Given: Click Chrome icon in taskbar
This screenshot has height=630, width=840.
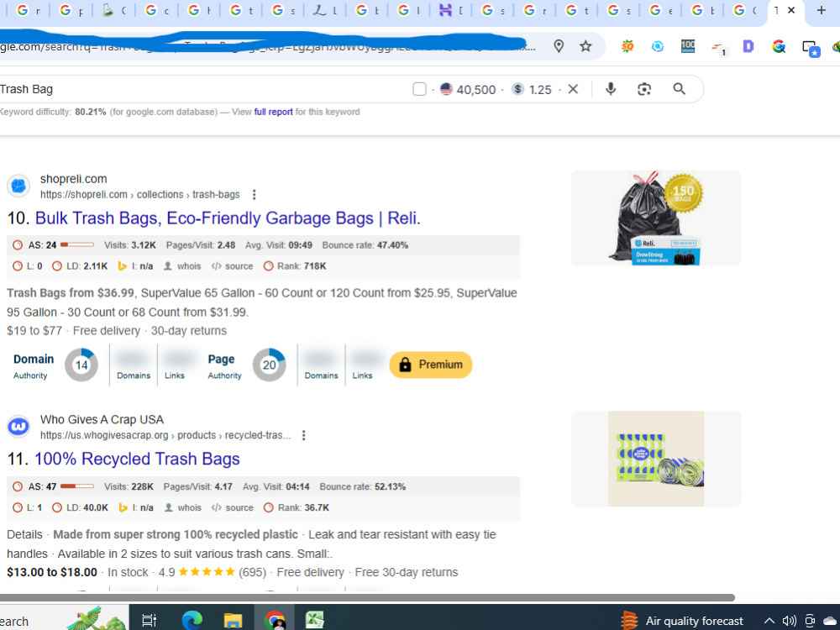Looking at the screenshot, I should (x=275, y=621).
